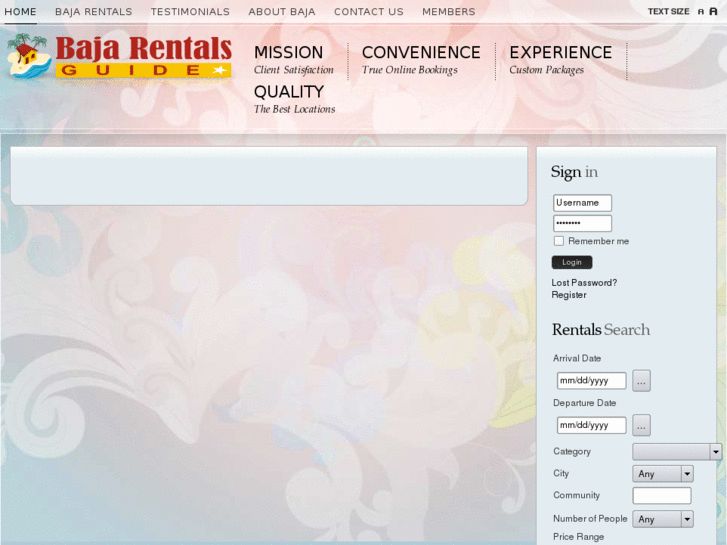
Task: Expand the City dropdown
Action: [663, 474]
